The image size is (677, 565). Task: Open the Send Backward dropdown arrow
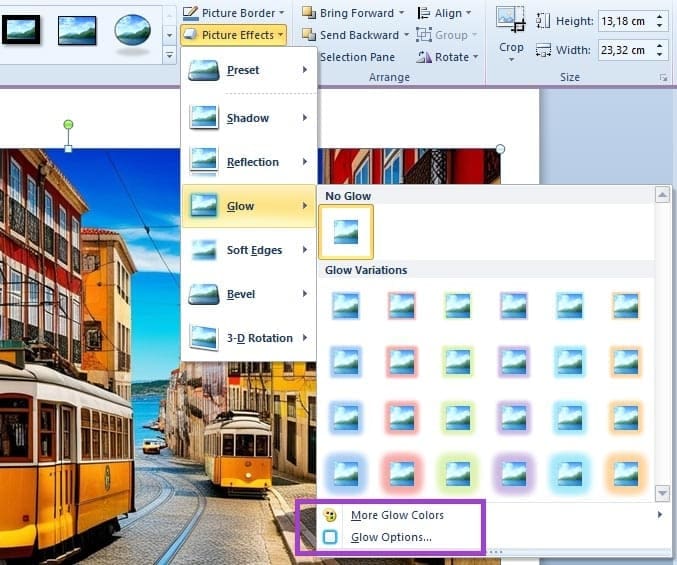pos(406,35)
